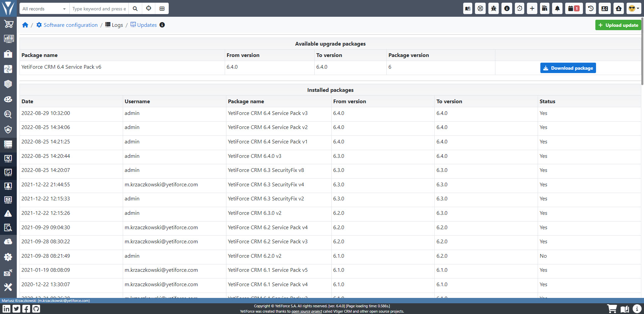Click the open book icon in top bar
This screenshot has height=314, width=644.
click(468, 8)
